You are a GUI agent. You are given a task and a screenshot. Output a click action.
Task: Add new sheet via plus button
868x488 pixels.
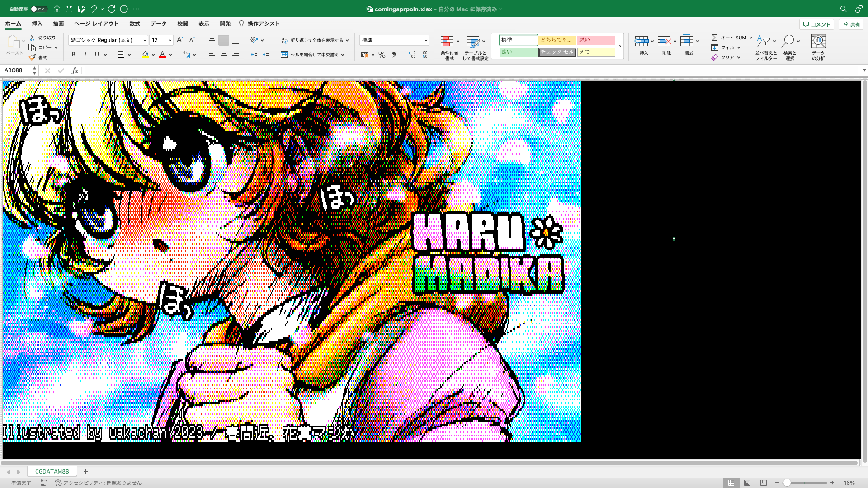click(85, 471)
